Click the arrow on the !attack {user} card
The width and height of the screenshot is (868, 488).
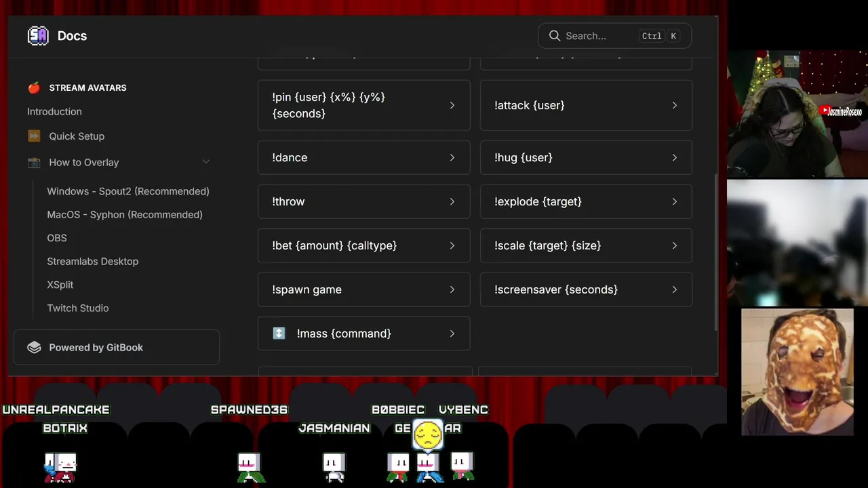(x=675, y=105)
